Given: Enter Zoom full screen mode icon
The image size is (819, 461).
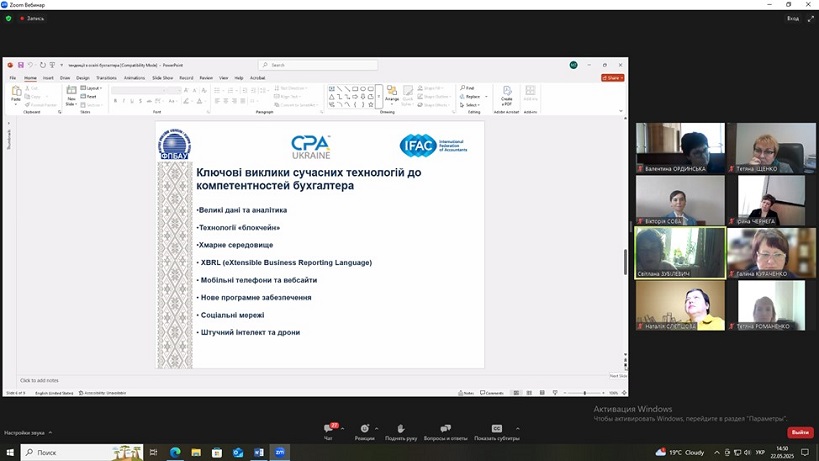Looking at the screenshot, I should pyautogui.click(x=811, y=18).
